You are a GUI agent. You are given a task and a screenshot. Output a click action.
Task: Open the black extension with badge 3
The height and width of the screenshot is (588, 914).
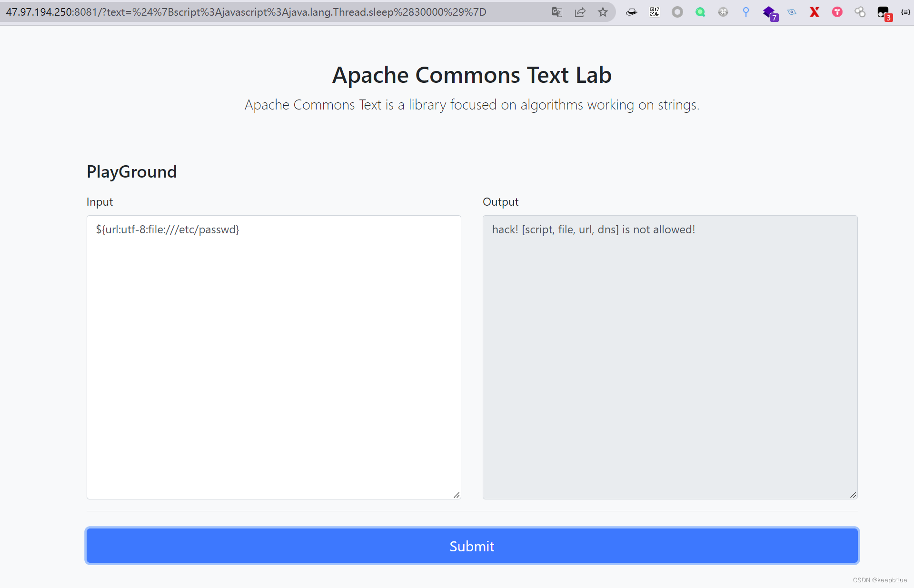[x=883, y=12]
